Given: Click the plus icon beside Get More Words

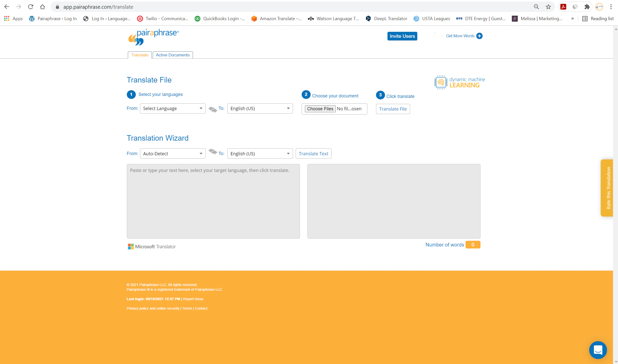Looking at the screenshot, I should pos(479,36).
